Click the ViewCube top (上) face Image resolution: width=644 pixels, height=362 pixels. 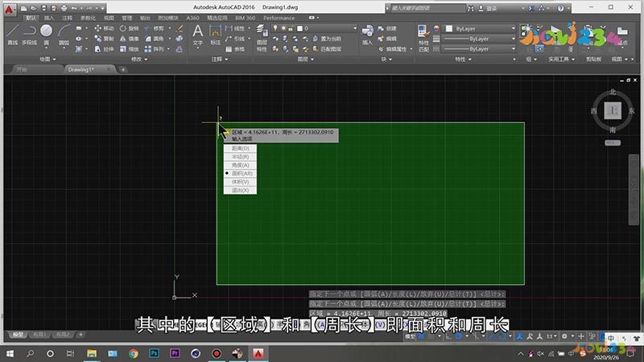(613, 110)
